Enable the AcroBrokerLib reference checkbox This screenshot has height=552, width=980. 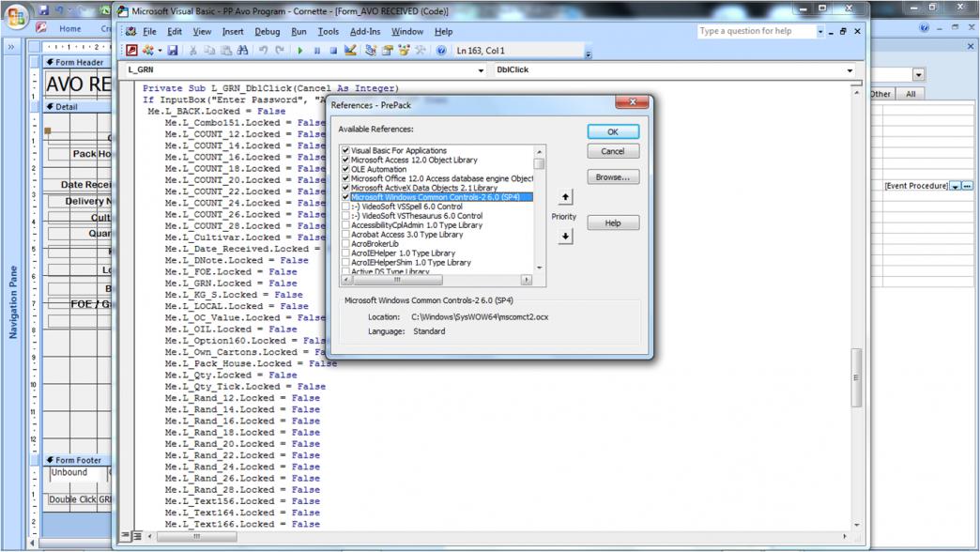[x=346, y=244]
